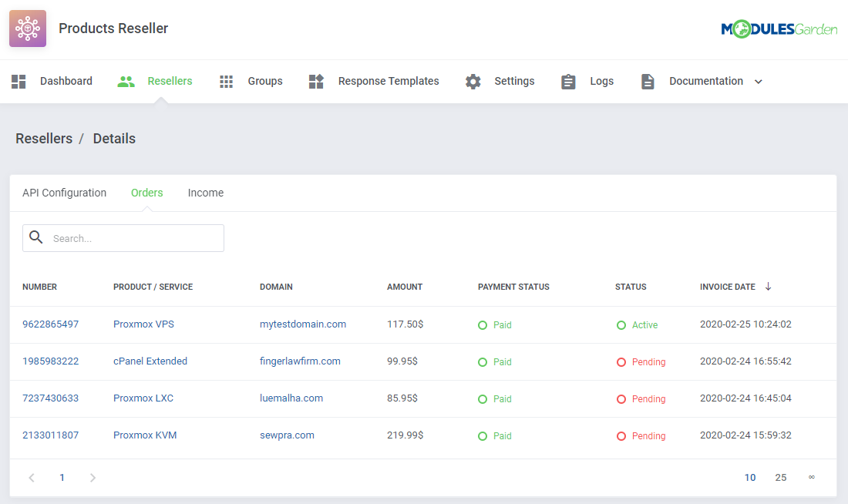Click the Logs clipboard icon
The image size is (848, 504).
(568, 82)
